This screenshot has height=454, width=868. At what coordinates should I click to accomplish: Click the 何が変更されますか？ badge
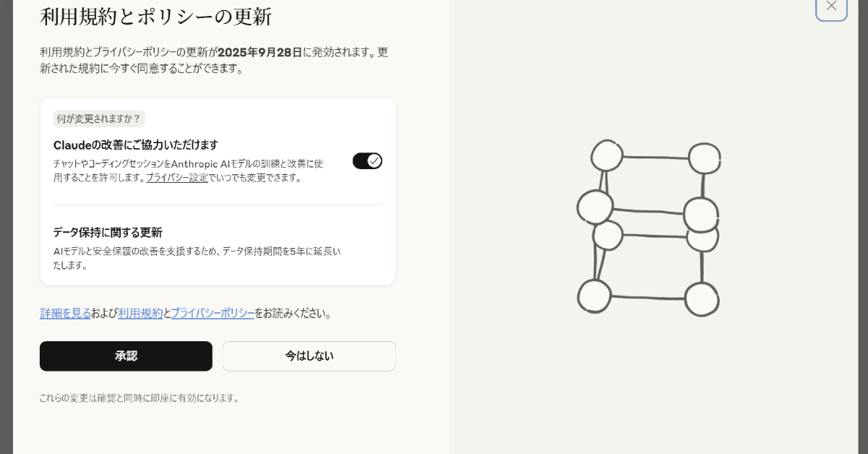pyautogui.click(x=98, y=119)
